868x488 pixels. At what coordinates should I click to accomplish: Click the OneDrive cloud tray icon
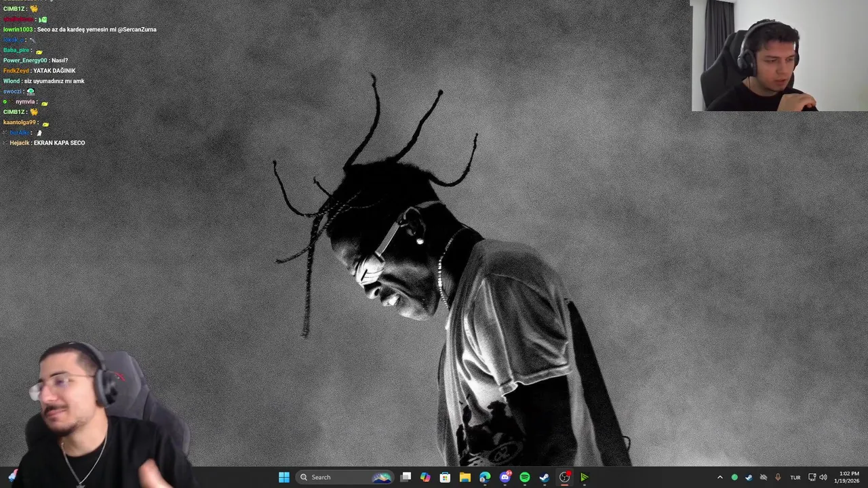(x=764, y=477)
